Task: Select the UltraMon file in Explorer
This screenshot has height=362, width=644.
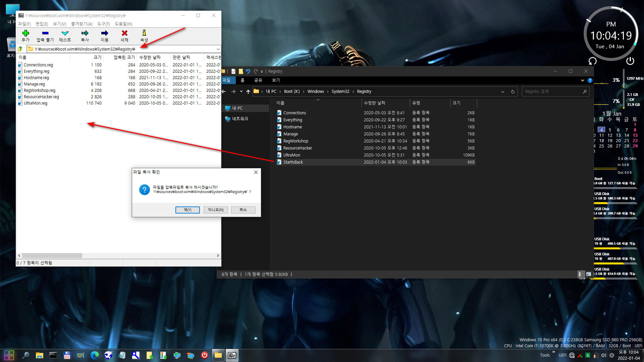Action: pyautogui.click(x=376, y=155)
